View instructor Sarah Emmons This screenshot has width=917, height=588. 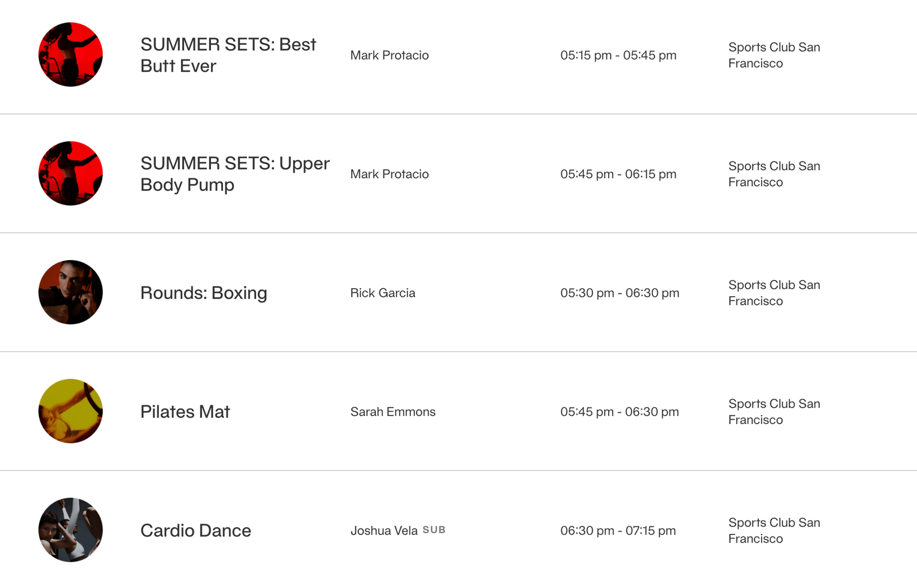coord(393,411)
